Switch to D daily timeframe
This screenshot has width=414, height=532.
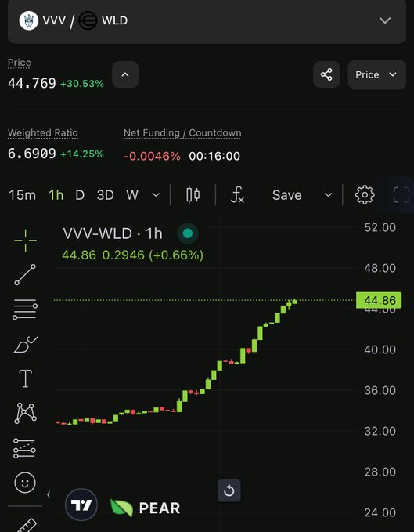pos(80,195)
